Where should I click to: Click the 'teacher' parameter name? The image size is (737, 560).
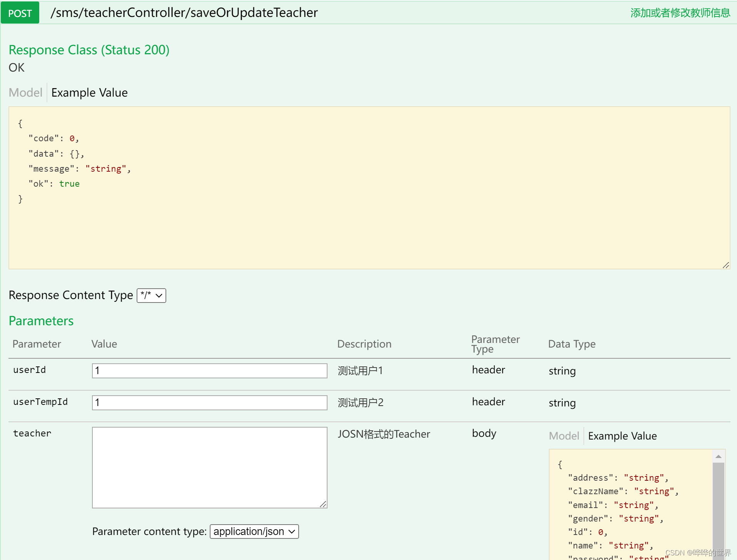click(x=32, y=433)
